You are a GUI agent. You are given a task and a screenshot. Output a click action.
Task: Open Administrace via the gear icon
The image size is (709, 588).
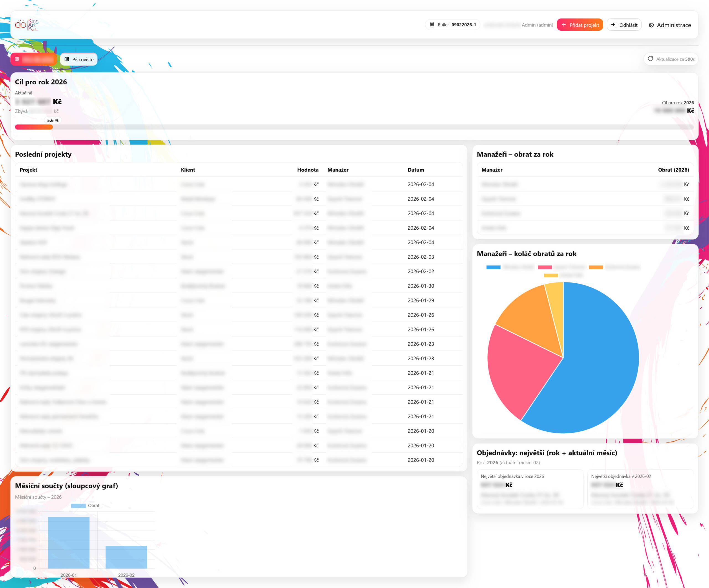(651, 25)
